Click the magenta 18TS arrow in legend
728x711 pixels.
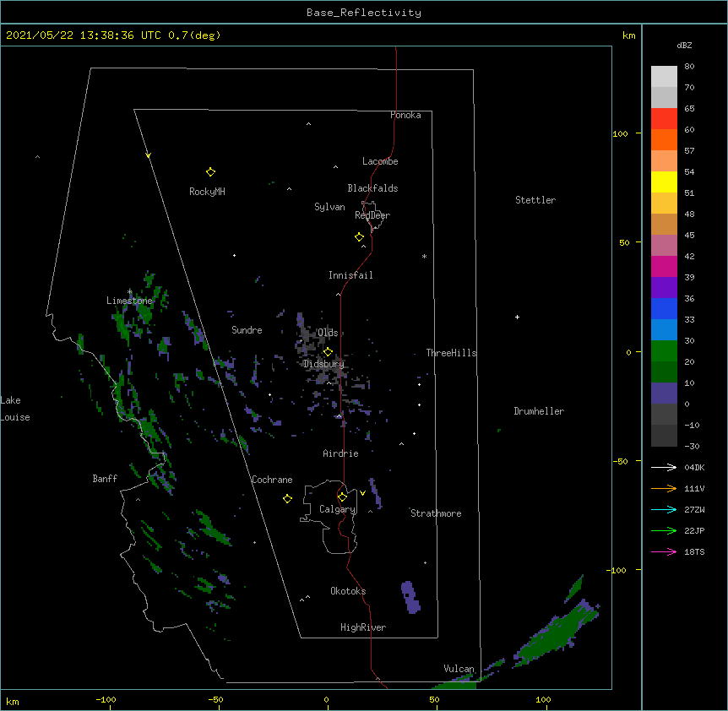[x=664, y=551]
